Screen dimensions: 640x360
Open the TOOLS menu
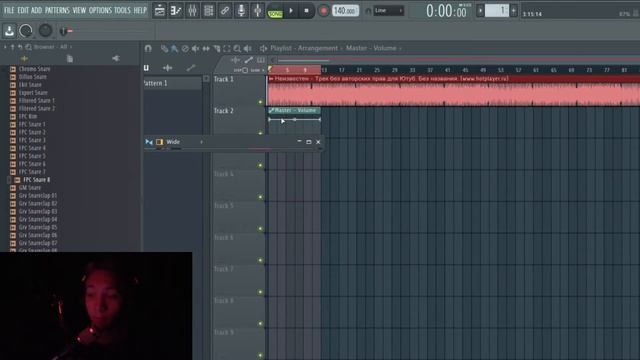[122, 10]
